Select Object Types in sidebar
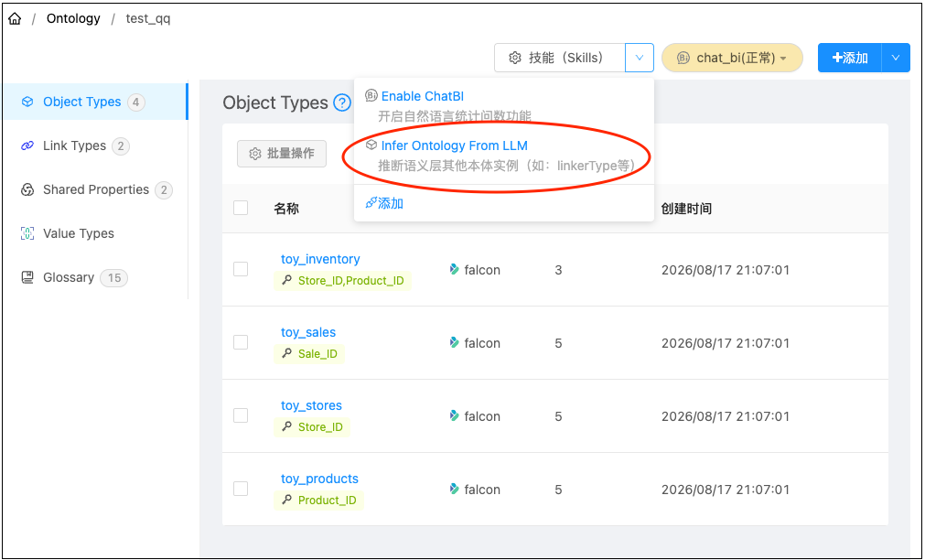 coord(94,102)
